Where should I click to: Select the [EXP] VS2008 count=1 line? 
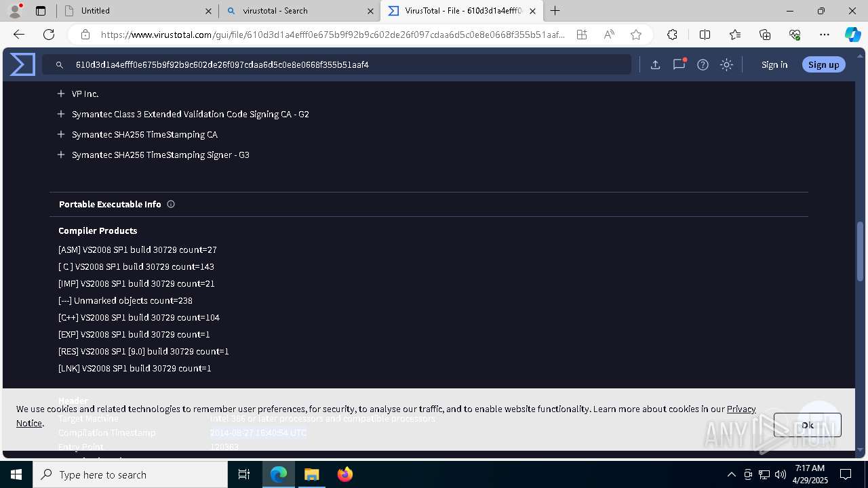coord(134,334)
